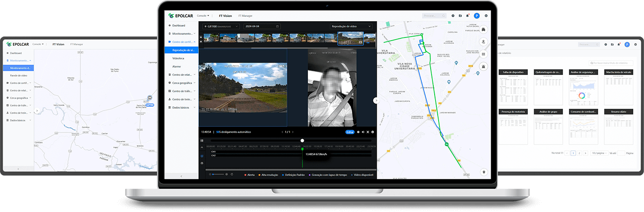644x212 pixels.
Task: Click the EPOLCAR logo in center window
Action: [x=180, y=16]
